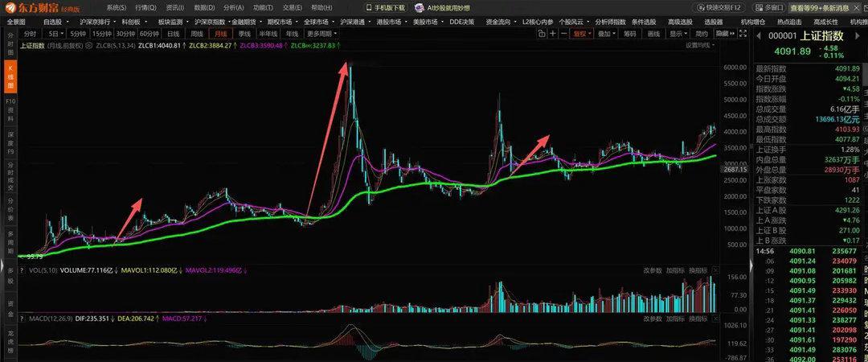
Task: Click the 简约 simple view button
Action: 702,34
